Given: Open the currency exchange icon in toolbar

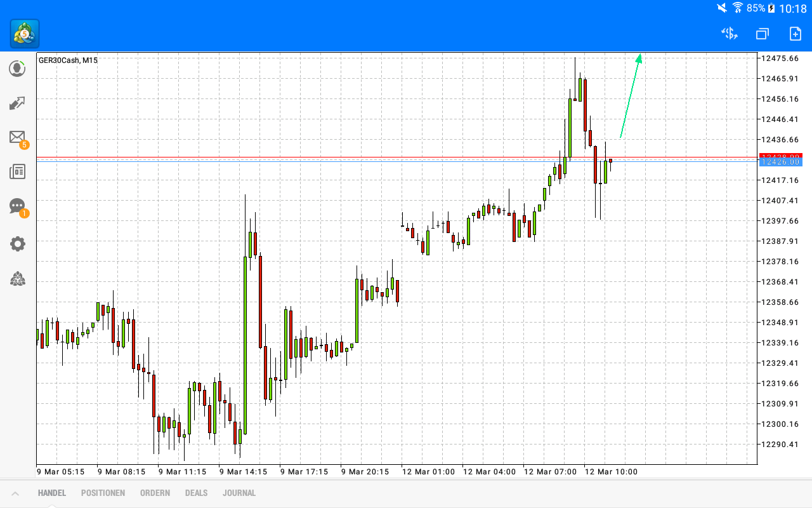Looking at the screenshot, I should coord(729,34).
